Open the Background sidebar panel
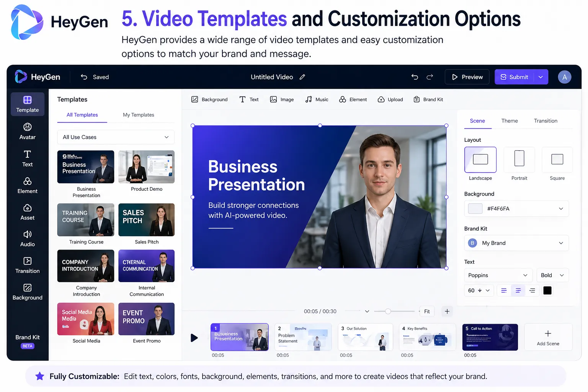The width and height of the screenshot is (588, 392). (28, 292)
